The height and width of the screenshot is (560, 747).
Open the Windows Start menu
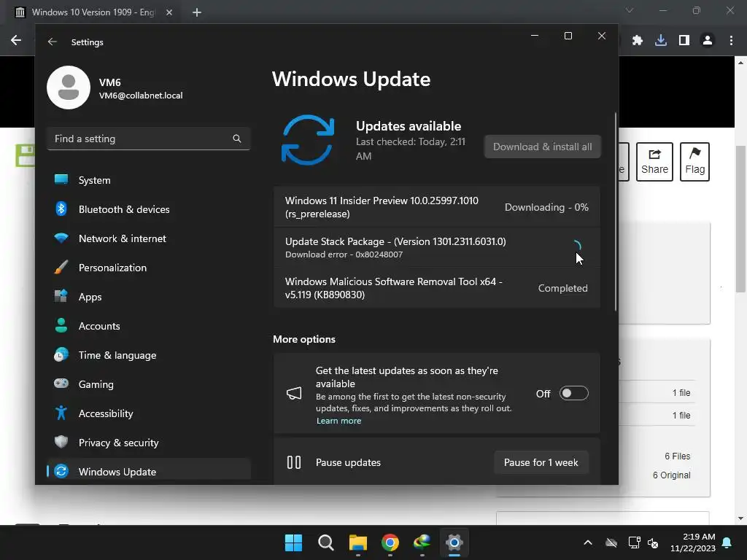click(293, 542)
